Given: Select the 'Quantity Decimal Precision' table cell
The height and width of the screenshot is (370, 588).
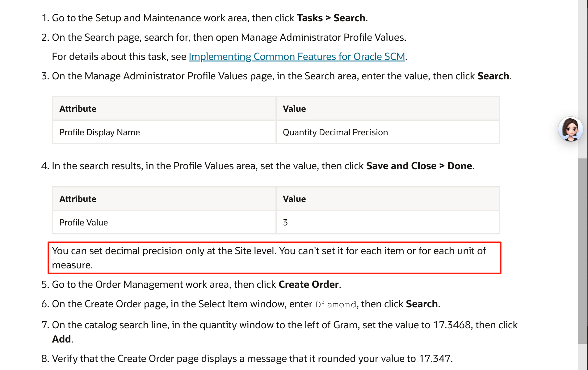Looking at the screenshot, I should click(388, 132).
